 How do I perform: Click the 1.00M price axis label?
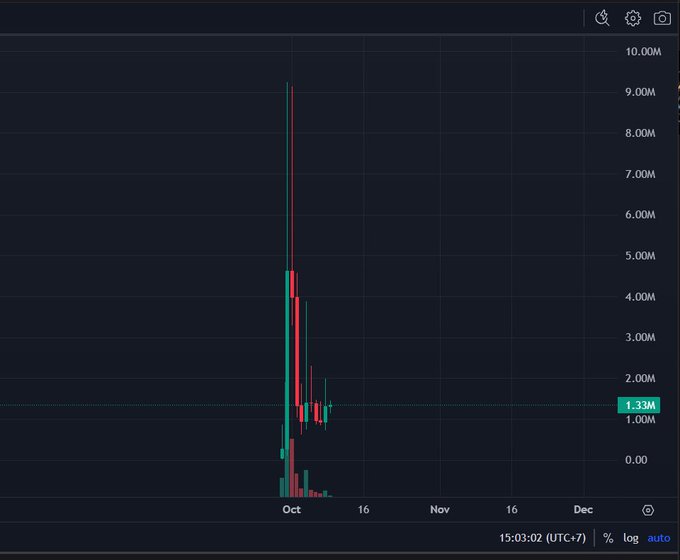coord(640,419)
